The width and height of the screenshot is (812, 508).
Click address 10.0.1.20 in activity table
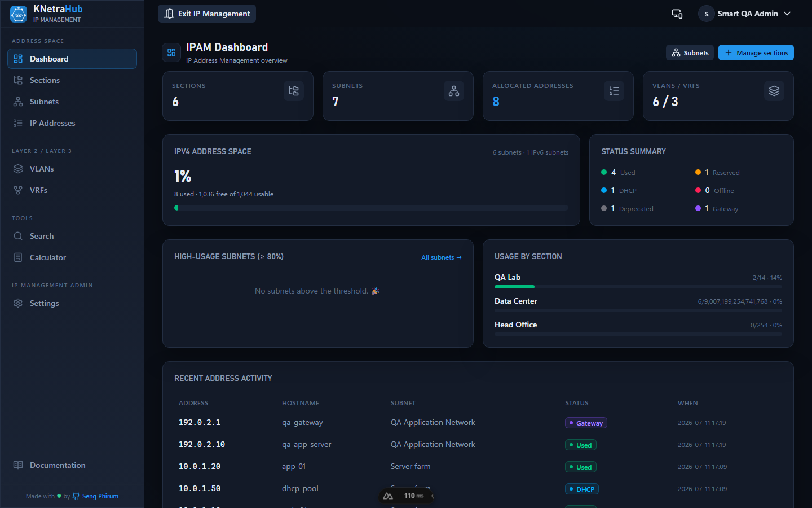[x=200, y=466]
